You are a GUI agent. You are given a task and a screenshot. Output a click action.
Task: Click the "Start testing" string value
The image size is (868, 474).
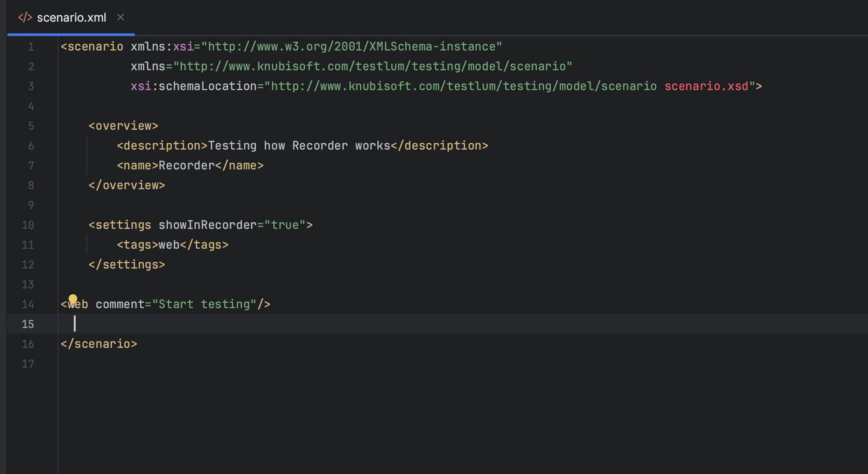click(204, 304)
